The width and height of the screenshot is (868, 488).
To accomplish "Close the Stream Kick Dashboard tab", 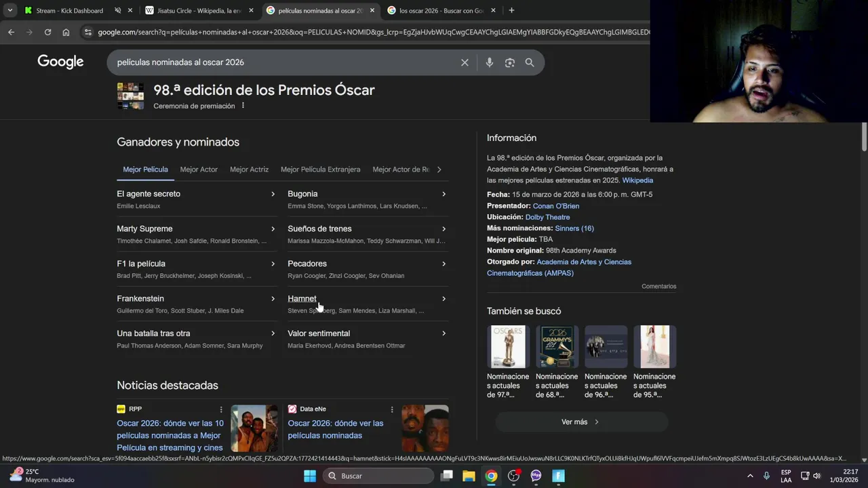I will pos(130,10).
